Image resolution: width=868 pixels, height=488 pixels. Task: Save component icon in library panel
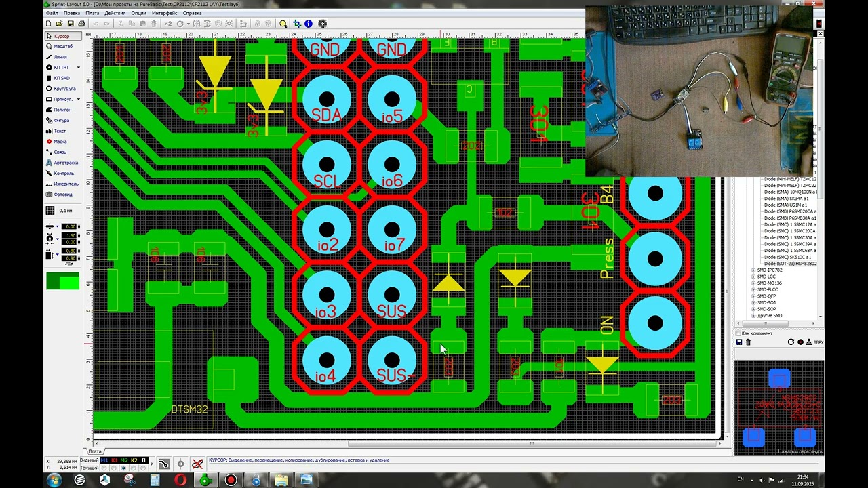738,342
